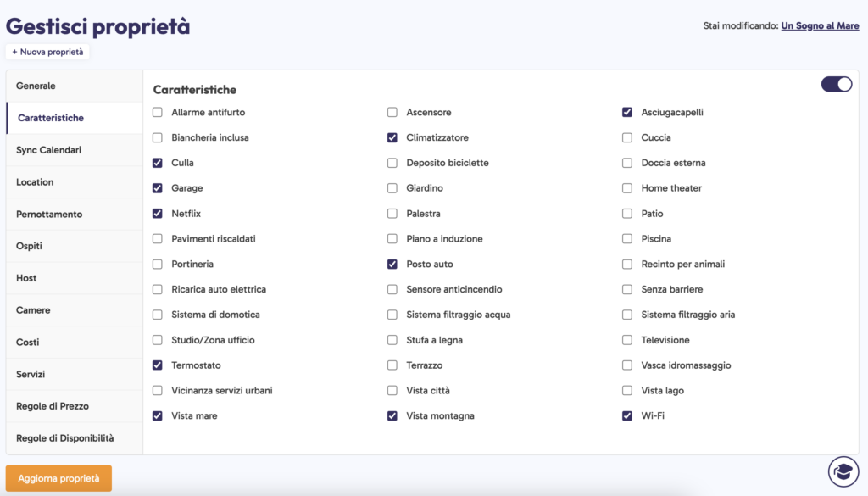The image size is (868, 496).
Task: Tick the Televisione checkbox
Action: [627, 340]
